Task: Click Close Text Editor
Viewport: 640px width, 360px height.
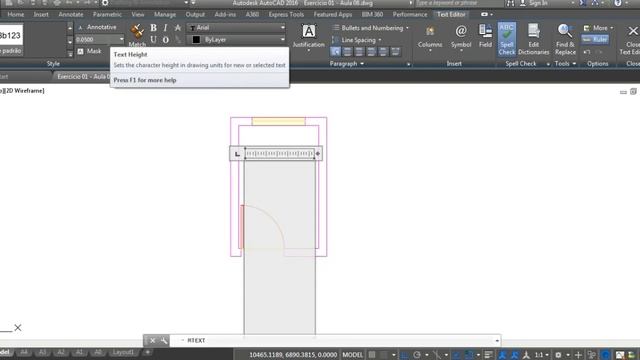Action: [632, 39]
